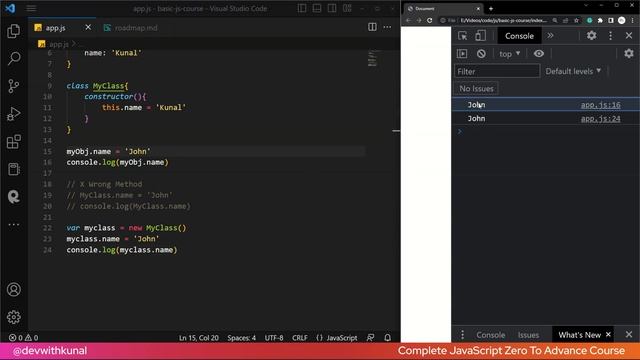Click Ln 15, Col 20 status item
This screenshot has width=640, height=360.
199,338
